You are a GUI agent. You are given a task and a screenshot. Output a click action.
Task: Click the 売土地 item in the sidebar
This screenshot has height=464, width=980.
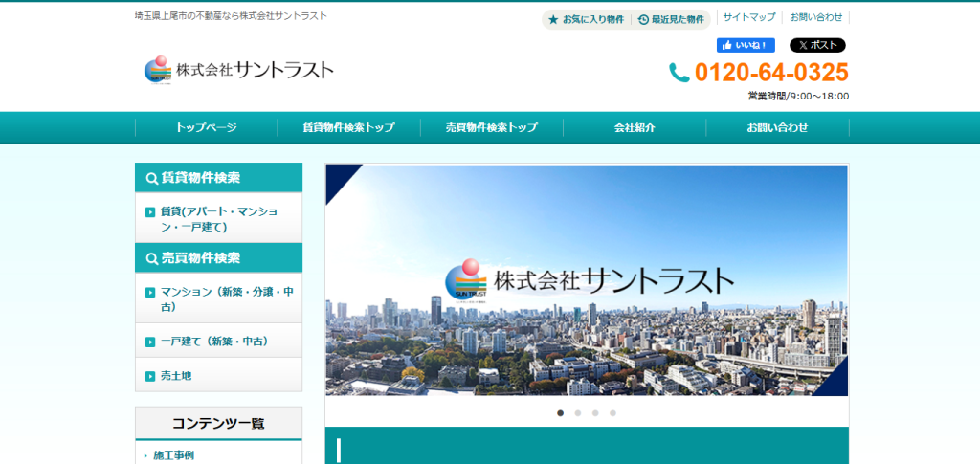[x=176, y=376]
